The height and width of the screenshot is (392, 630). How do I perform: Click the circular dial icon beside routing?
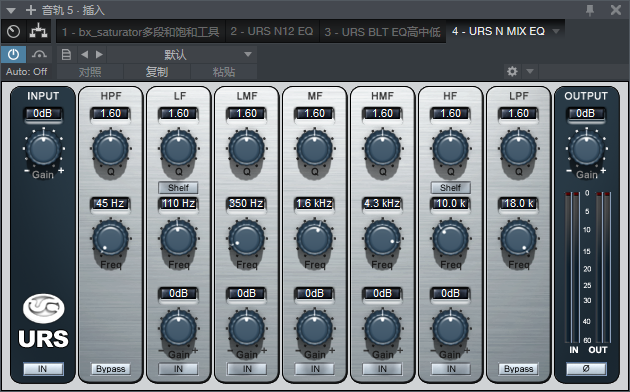[x=14, y=31]
